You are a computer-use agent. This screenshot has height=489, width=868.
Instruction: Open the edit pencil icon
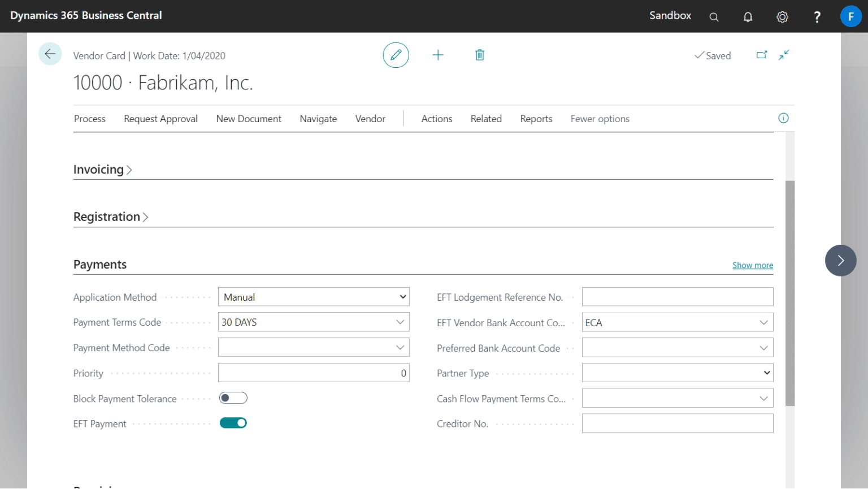[x=396, y=55]
